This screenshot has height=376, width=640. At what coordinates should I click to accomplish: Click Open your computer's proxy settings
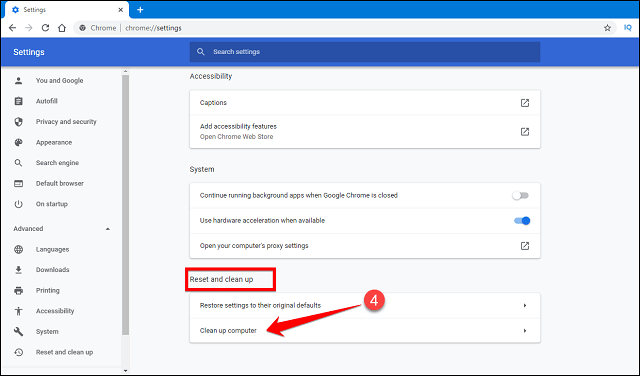(x=365, y=246)
